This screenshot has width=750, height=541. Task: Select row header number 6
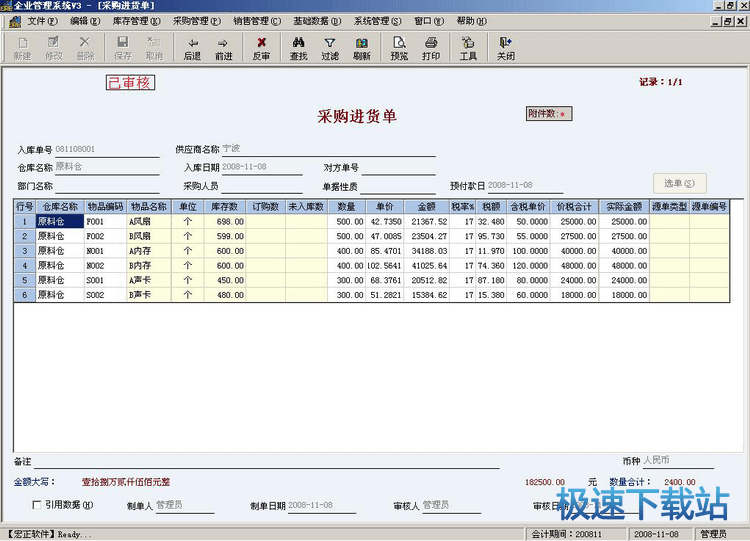pyautogui.click(x=25, y=295)
